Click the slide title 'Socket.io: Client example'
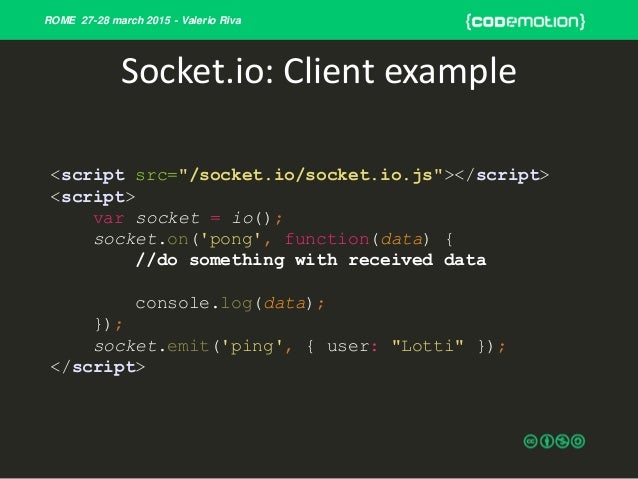Image resolution: width=638 pixels, height=479 pixels. click(319, 72)
